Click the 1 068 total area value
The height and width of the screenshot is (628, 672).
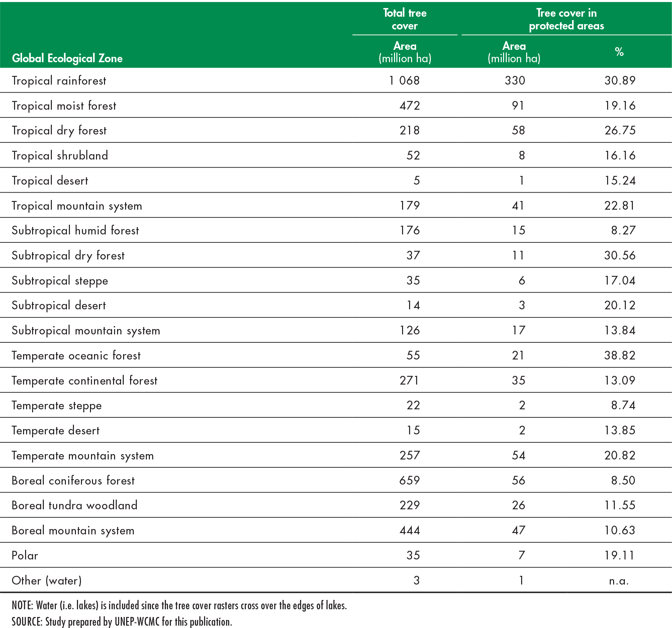[404, 81]
